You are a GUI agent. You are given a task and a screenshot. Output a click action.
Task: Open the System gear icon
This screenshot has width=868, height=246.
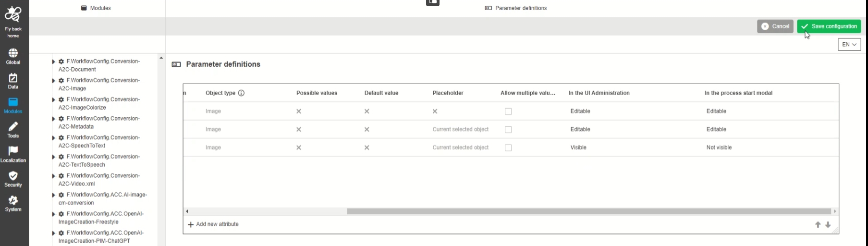(x=13, y=200)
